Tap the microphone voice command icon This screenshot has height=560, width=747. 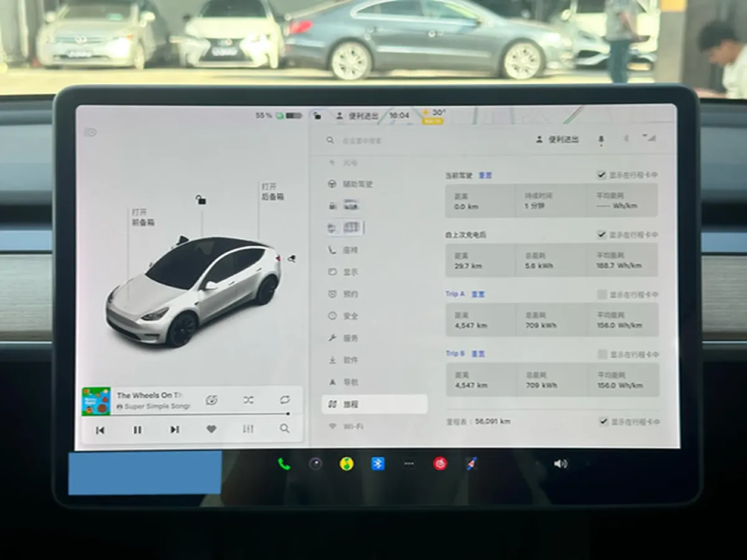600,139
